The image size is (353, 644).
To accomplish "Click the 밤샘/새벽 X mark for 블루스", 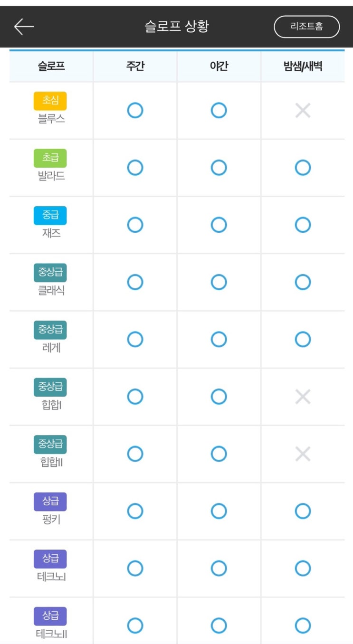I will 303,111.
